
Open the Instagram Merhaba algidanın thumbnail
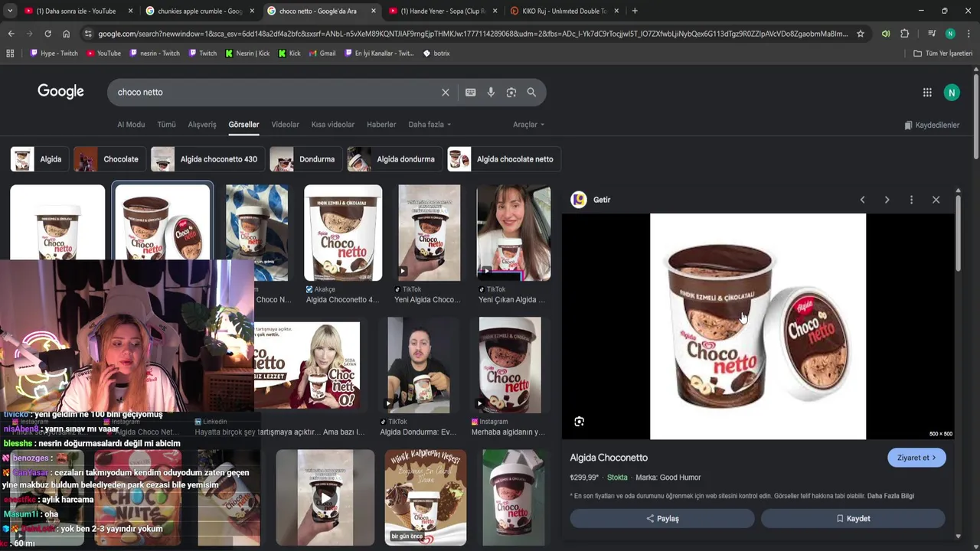510,365
